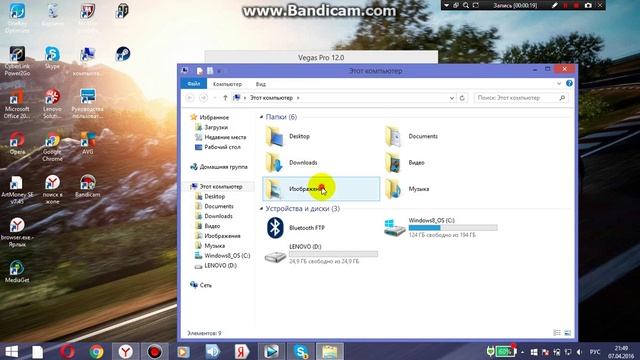
Task: Click the Explorer help question mark icon
Action: (x=569, y=83)
